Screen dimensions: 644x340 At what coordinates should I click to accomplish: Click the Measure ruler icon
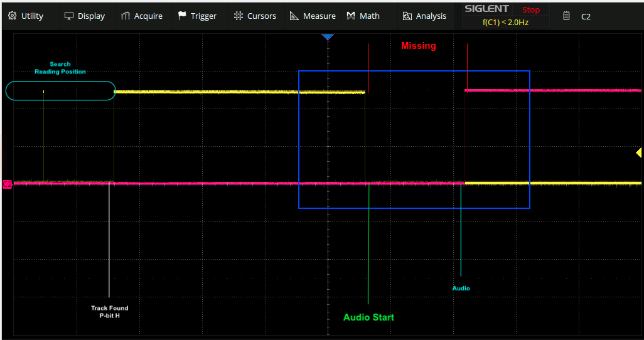coord(294,16)
